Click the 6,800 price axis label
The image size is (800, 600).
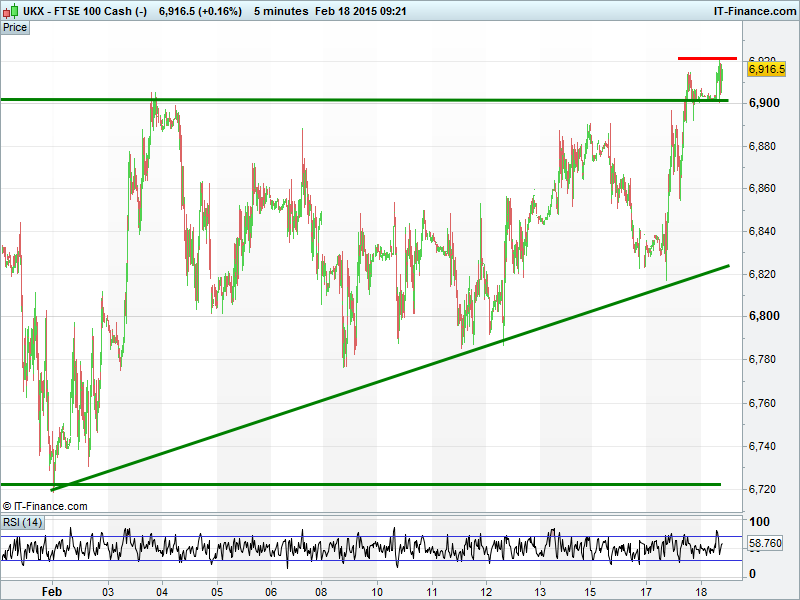click(764, 316)
